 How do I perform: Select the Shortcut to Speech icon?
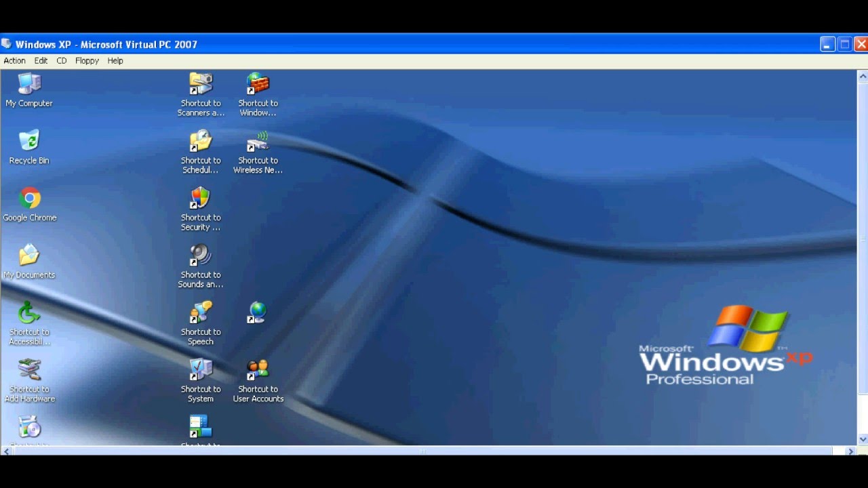pos(201,323)
